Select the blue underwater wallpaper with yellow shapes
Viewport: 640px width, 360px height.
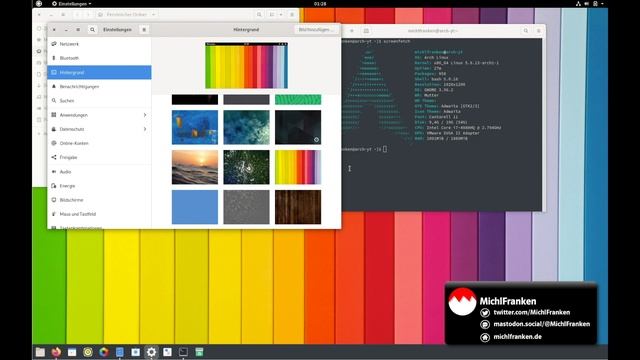tap(195, 127)
